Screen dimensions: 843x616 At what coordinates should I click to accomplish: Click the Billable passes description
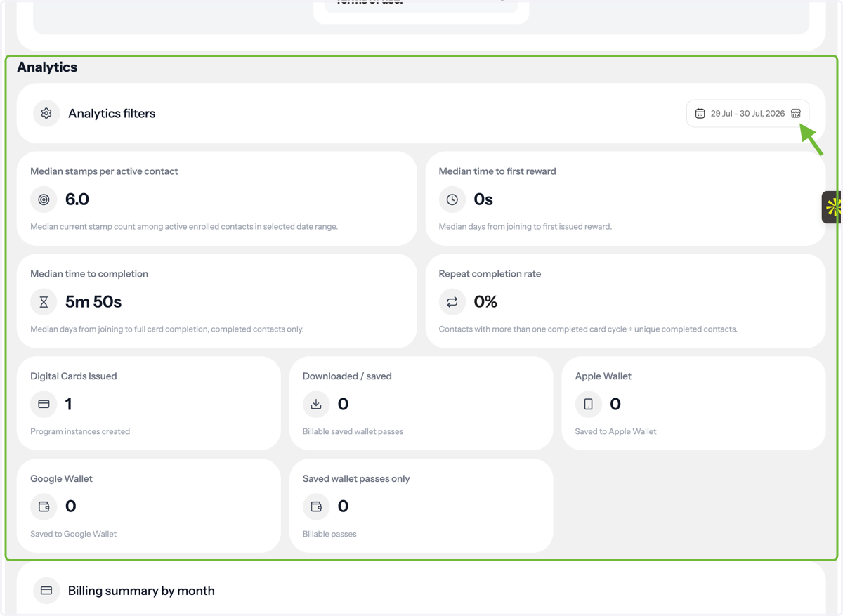(329, 534)
